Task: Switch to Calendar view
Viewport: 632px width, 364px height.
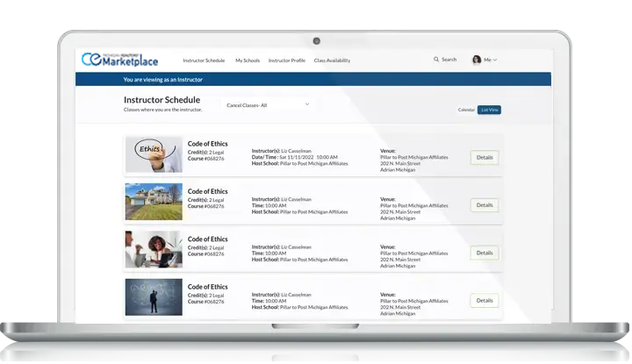Action: [466, 110]
